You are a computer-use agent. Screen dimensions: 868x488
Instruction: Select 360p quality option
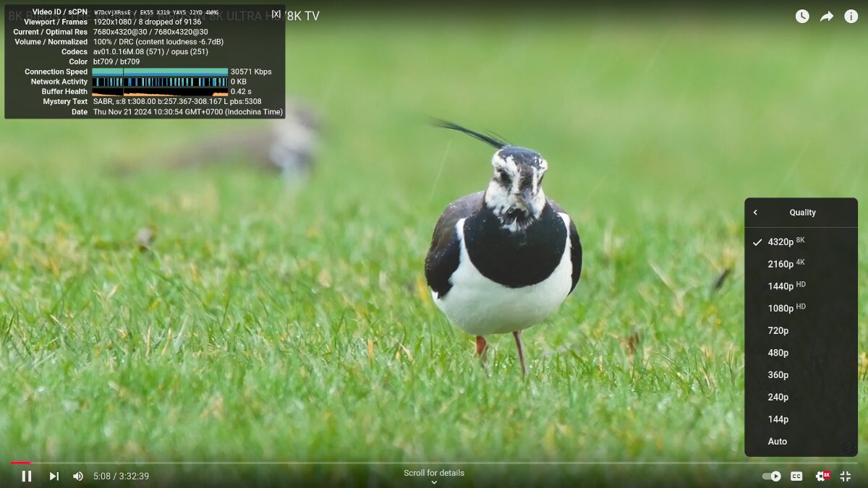pyautogui.click(x=801, y=374)
